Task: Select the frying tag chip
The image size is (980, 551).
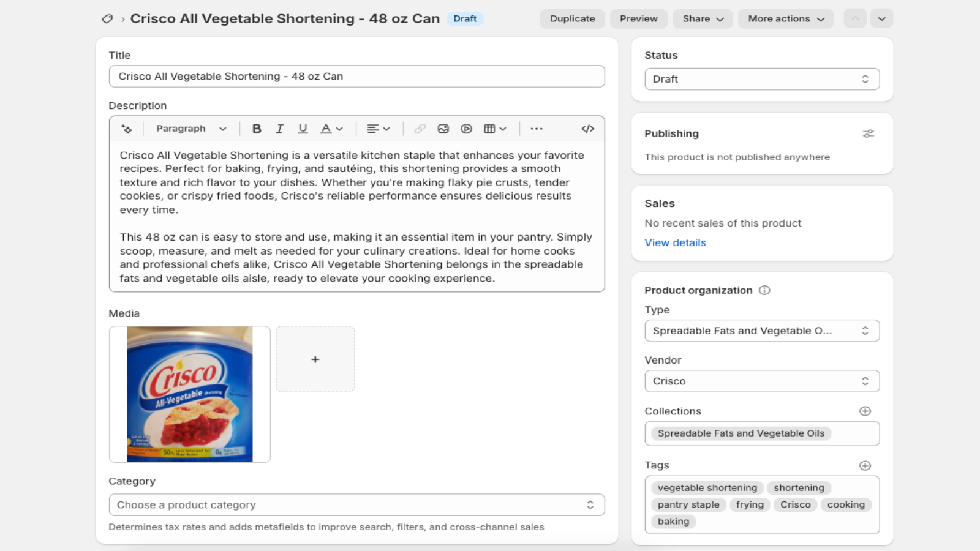Action: pyautogui.click(x=750, y=504)
